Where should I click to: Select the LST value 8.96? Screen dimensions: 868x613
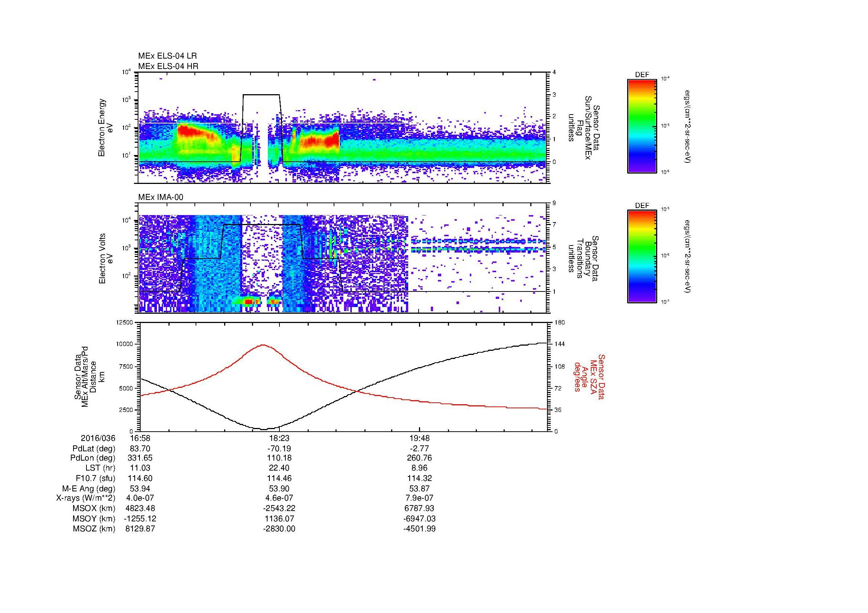click(420, 468)
